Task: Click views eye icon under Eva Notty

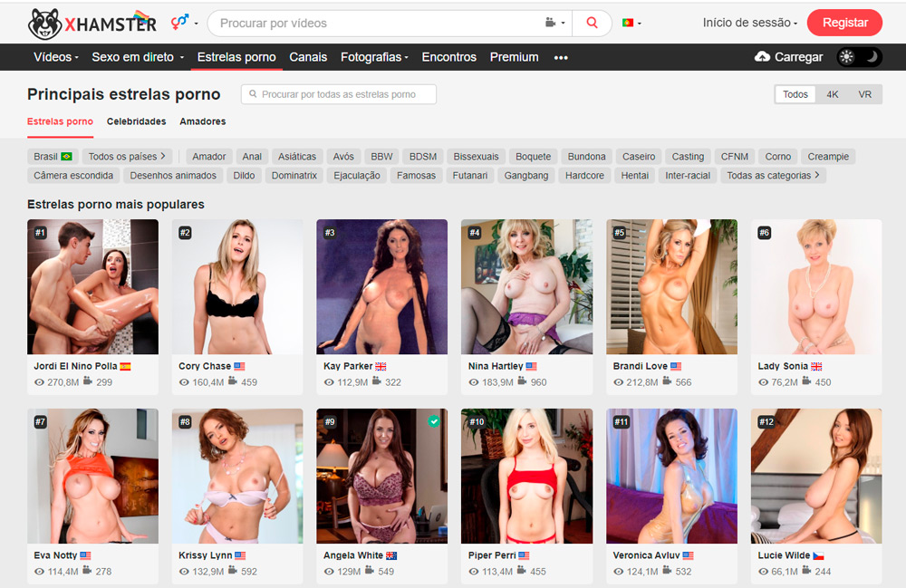Action: click(39, 572)
